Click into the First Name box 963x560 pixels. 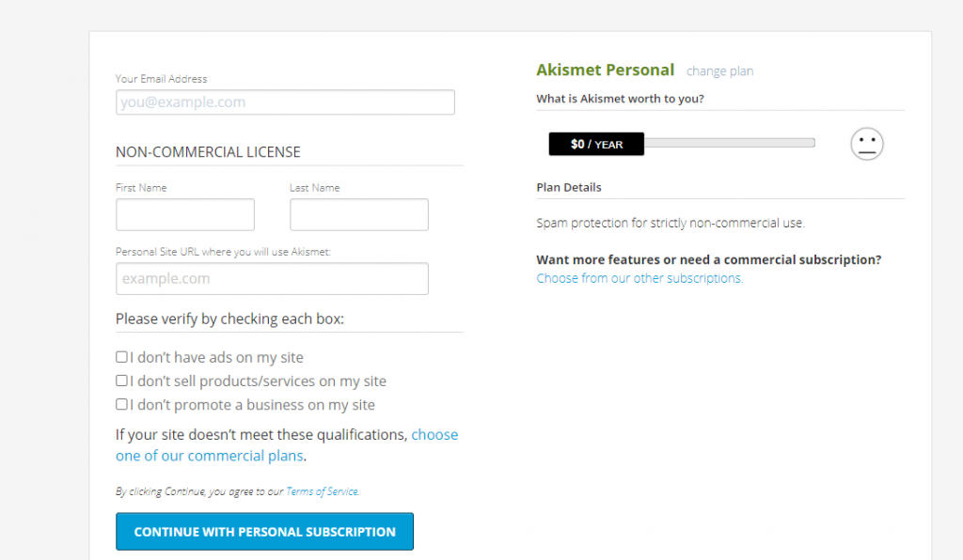pyautogui.click(x=185, y=214)
